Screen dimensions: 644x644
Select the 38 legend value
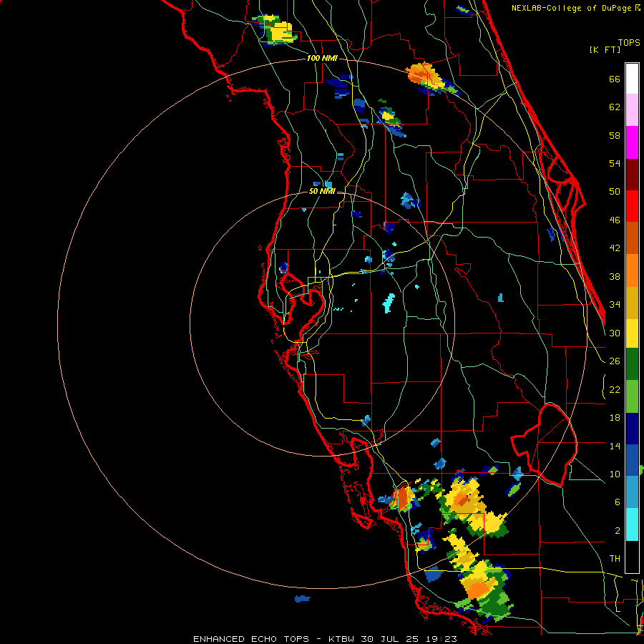pos(615,277)
